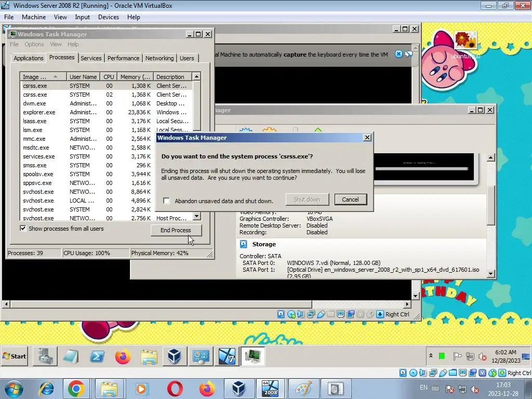Click scroll-up arrow of process list

(x=196, y=77)
